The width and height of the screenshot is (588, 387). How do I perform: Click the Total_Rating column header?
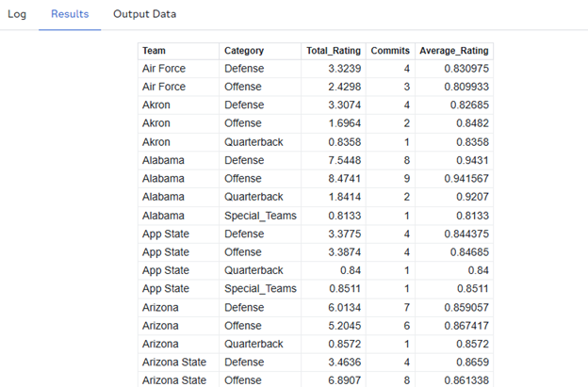click(x=332, y=51)
